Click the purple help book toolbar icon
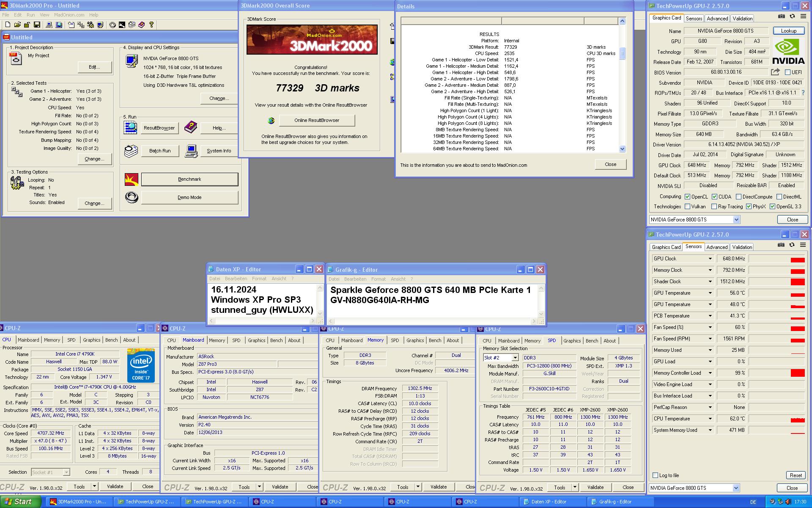 tap(141, 25)
